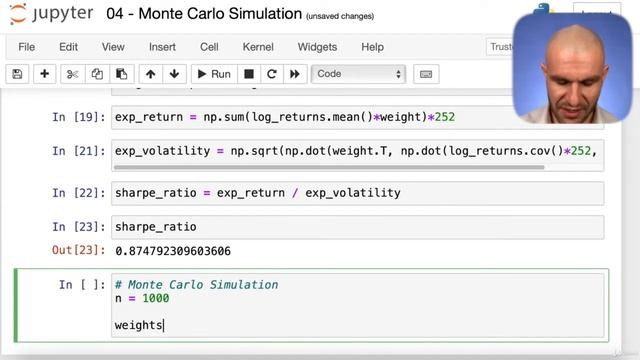Screen dimensions: 640x360
Task: Click the horizontal scrollbar in exp_volatility cell
Action: (329, 167)
